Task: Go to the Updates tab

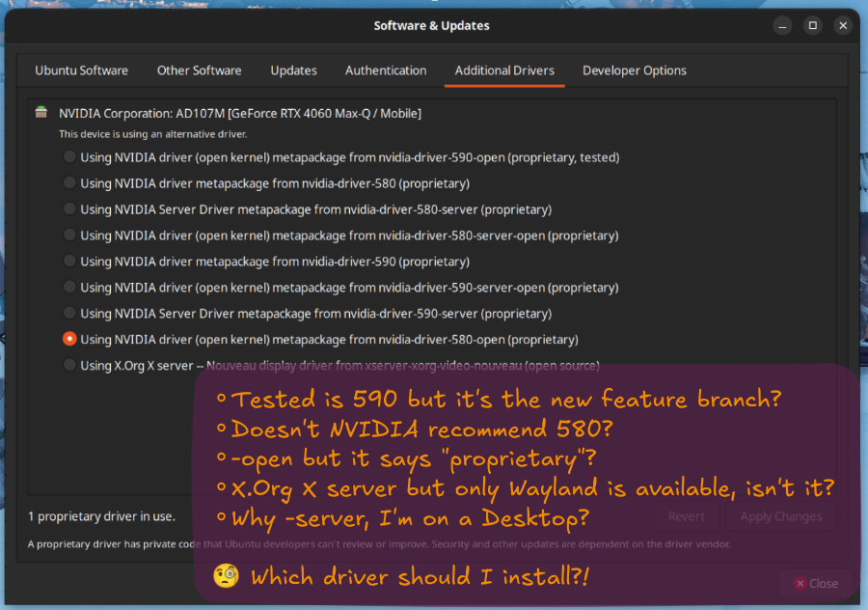Action: tap(293, 70)
